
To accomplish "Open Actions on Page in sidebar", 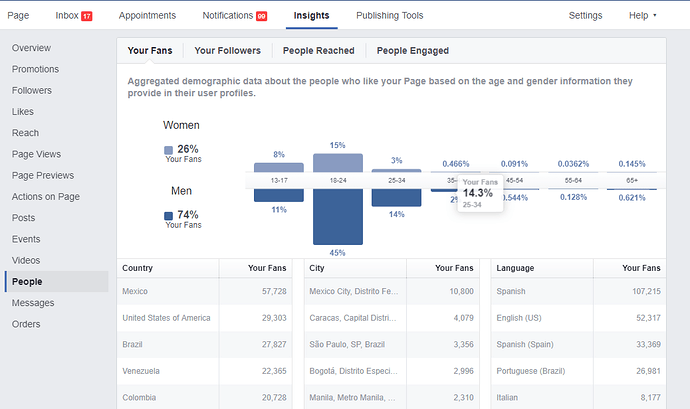I will 46,197.
